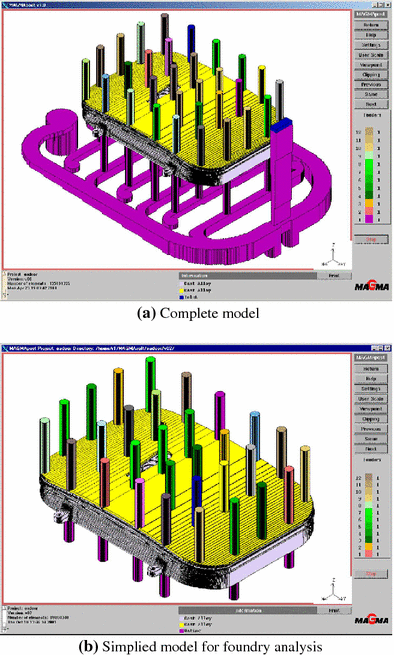Select light green feeder 9 swatch, upper legend
This screenshot has width=394, height=655.
[x=369, y=155]
